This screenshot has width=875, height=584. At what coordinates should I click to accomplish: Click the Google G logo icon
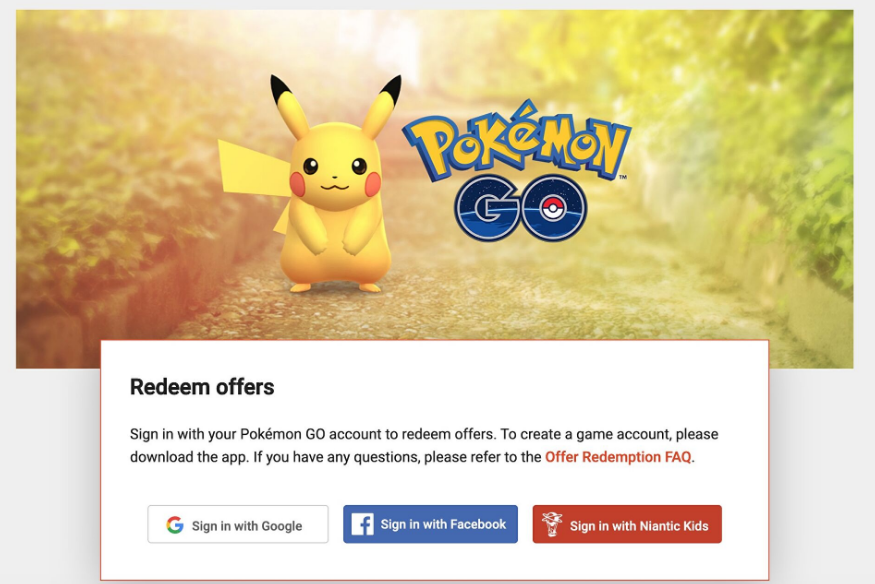[x=175, y=525]
